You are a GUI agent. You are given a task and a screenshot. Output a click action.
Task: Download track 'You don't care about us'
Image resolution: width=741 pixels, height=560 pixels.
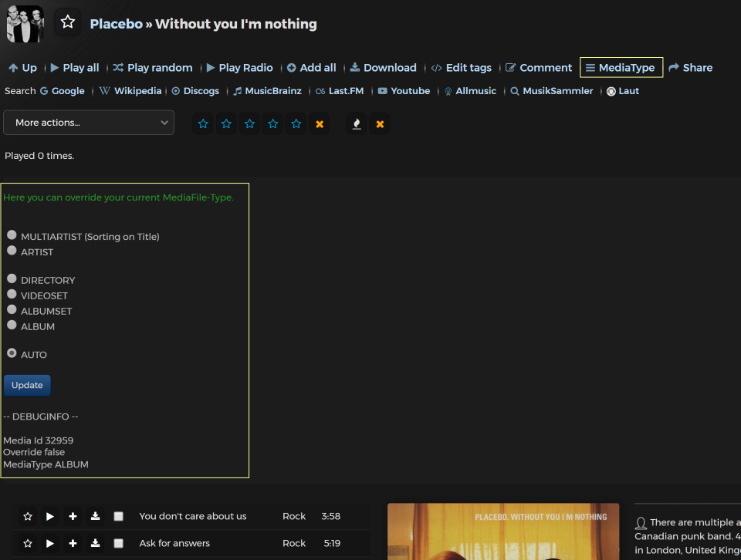(x=95, y=516)
